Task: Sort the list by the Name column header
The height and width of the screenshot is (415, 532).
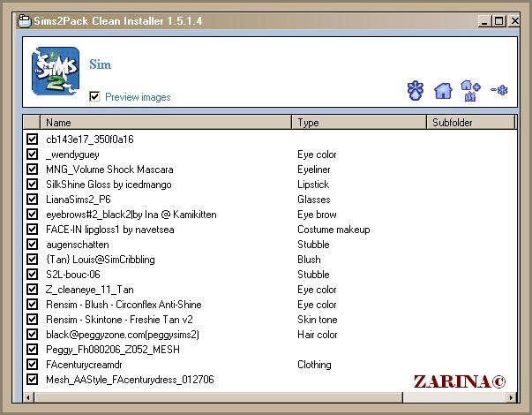Action: pyautogui.click(x=166, y=122)
